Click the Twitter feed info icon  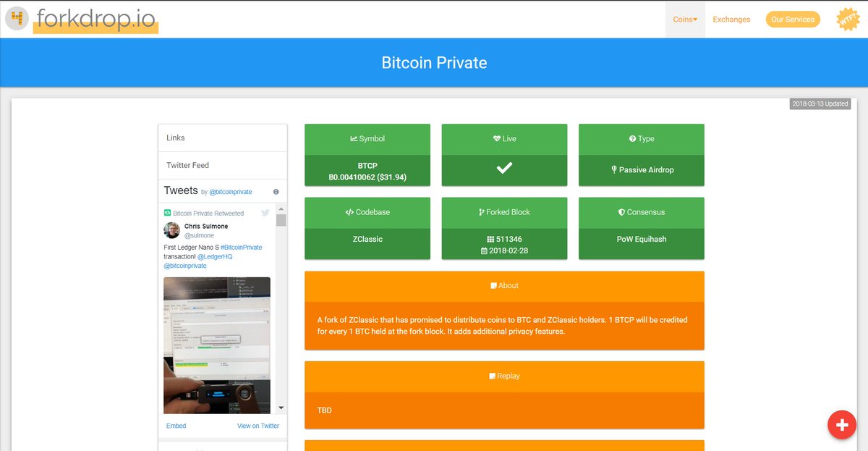(276, 192)
